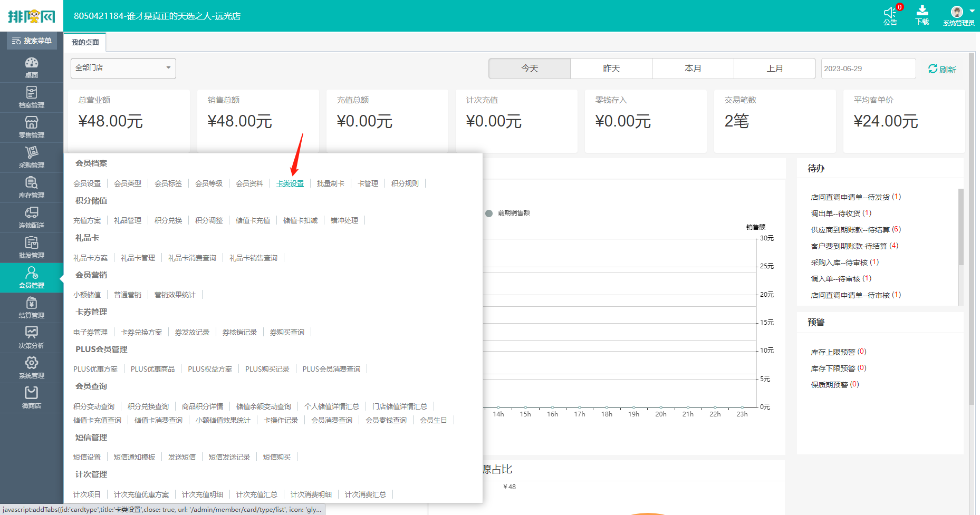
Task: Open the 全部门店 store dropdown
Action: point(123,68)
